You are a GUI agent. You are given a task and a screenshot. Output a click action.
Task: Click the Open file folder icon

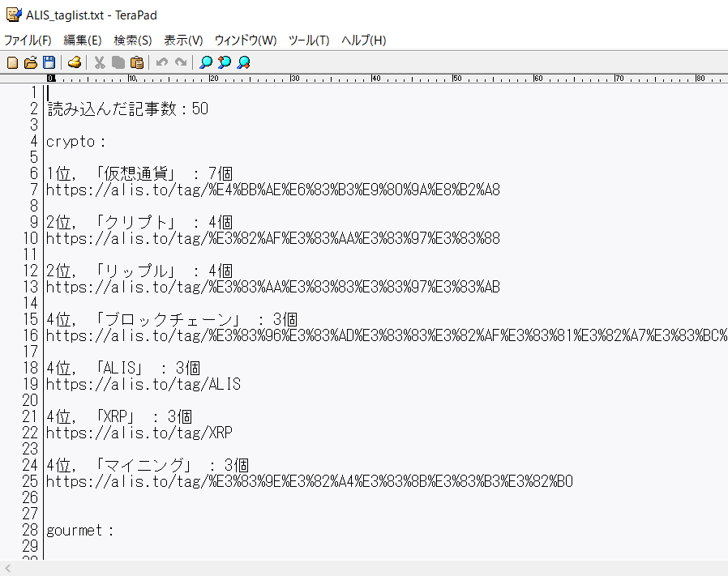pos(31,62)
